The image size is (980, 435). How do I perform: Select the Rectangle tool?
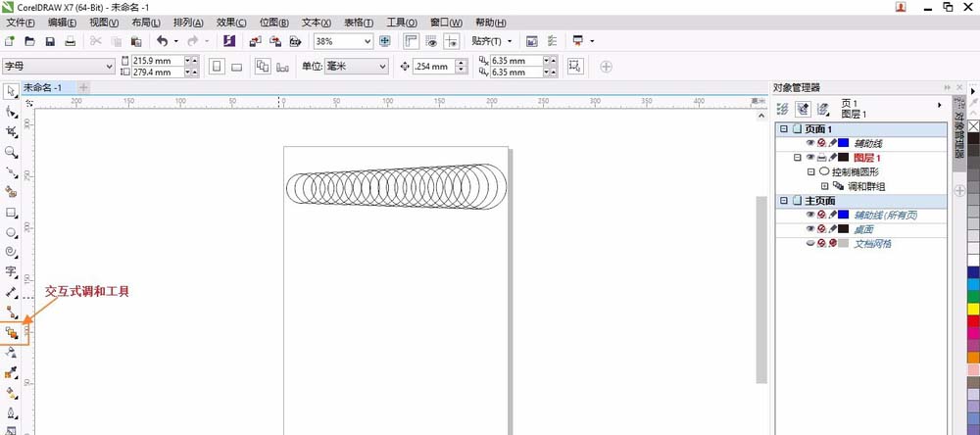click(12, 212)
